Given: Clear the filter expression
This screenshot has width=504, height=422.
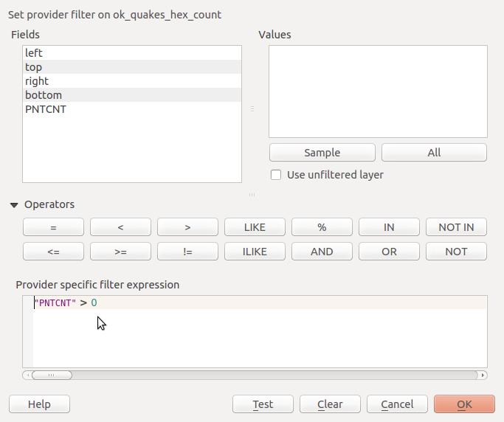Looking at the screenshot, I should tap(330, 404).
